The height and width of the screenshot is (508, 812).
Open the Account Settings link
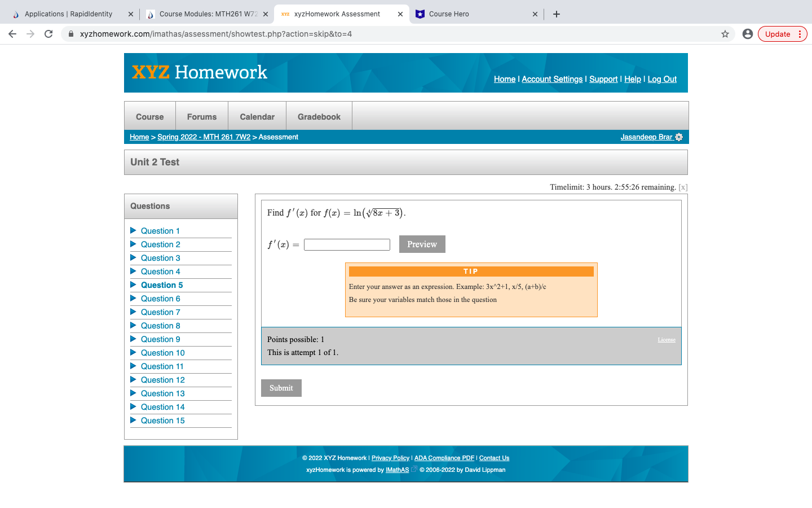tap(551, 79)
